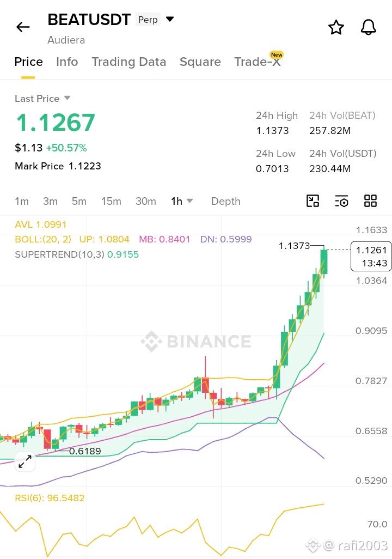The image size is (392, 559).
Task: Click the current price tag 1.1261
Action: tap(371, 256)
